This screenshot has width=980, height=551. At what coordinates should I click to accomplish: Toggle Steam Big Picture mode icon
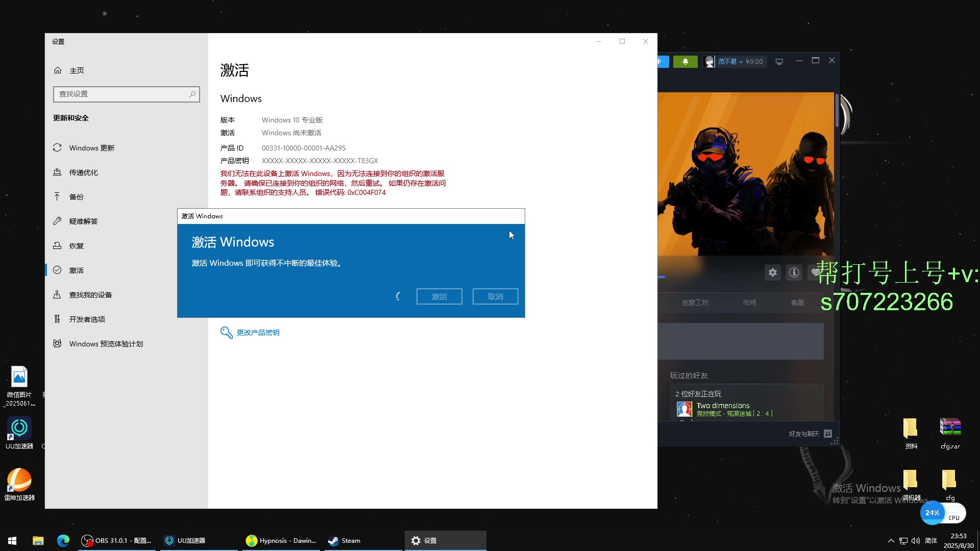point(779,62)
